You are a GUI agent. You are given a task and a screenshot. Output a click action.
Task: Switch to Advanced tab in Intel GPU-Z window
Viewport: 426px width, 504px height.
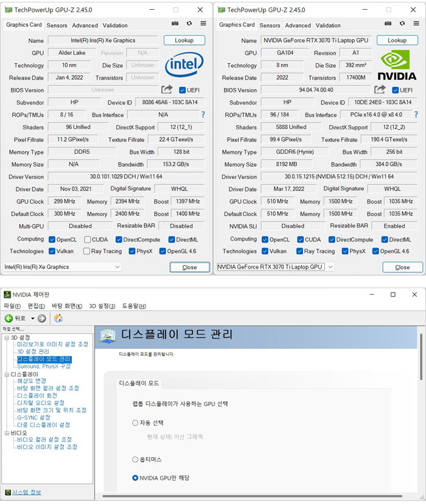coord(85,25)
